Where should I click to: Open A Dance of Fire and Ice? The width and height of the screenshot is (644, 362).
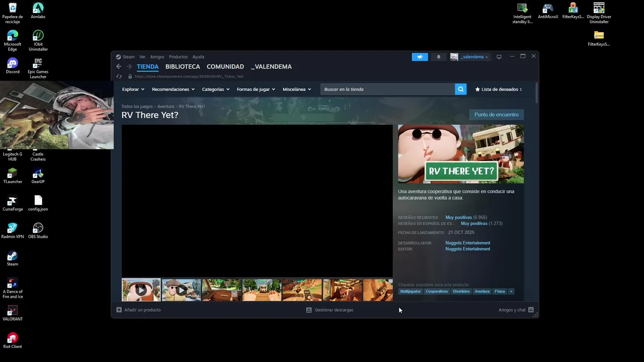13,288
